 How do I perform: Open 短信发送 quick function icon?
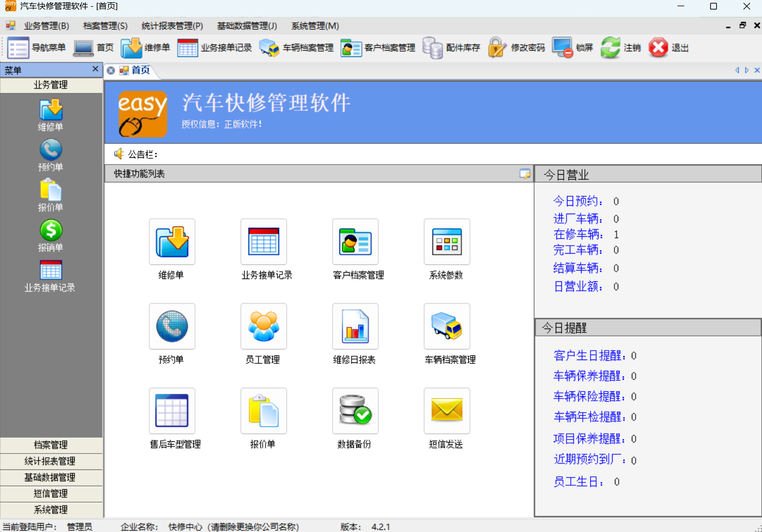(447, 411)
